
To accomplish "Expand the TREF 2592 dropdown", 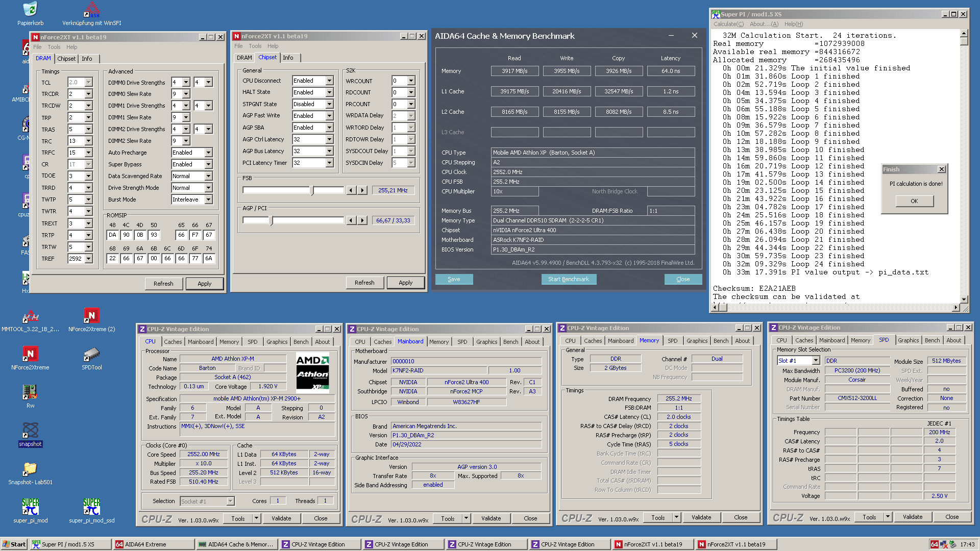I will (88, 259).
